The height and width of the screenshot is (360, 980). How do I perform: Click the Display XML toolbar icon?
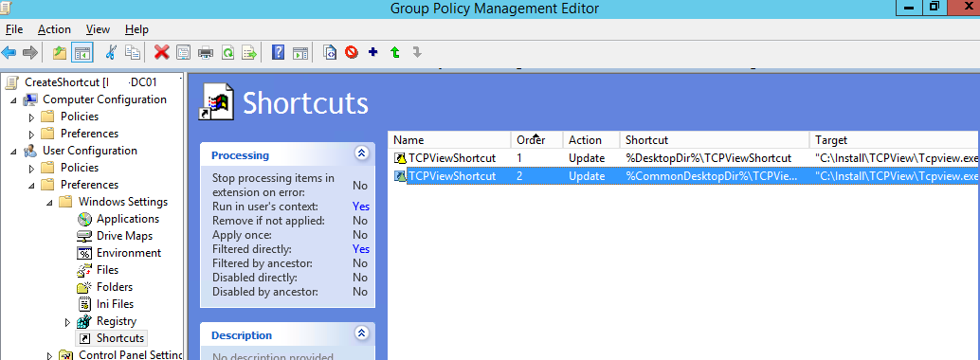pyautogui.click(x=330, y=52)
